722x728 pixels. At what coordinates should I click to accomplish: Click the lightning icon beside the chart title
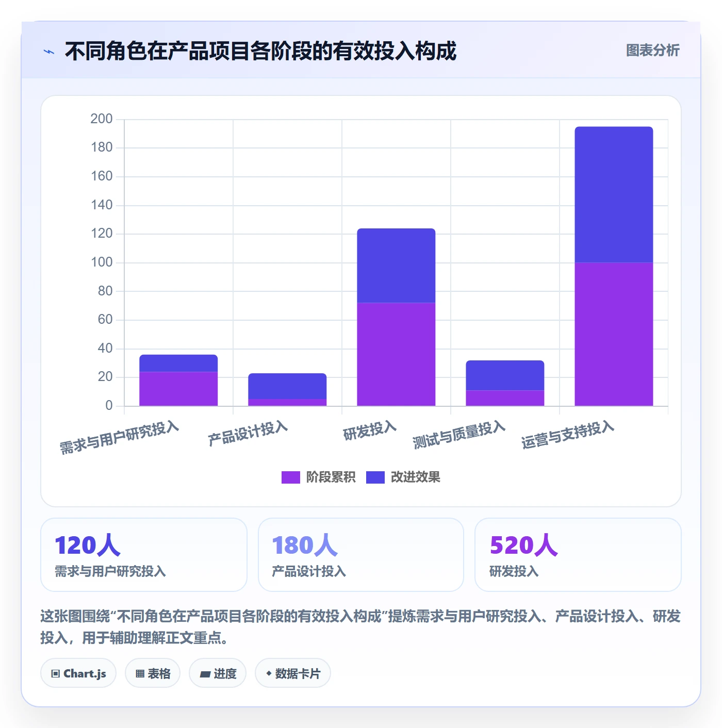pyautogui.click(x=49, y=52)
